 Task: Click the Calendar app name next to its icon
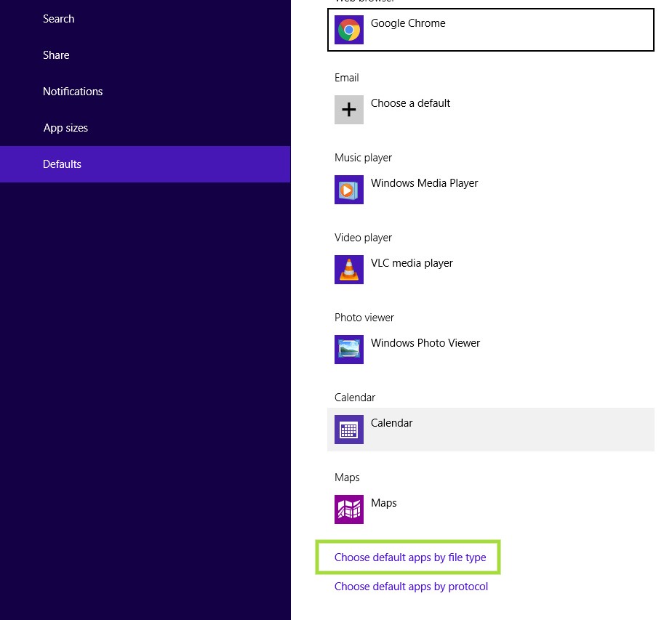point(392,423)
